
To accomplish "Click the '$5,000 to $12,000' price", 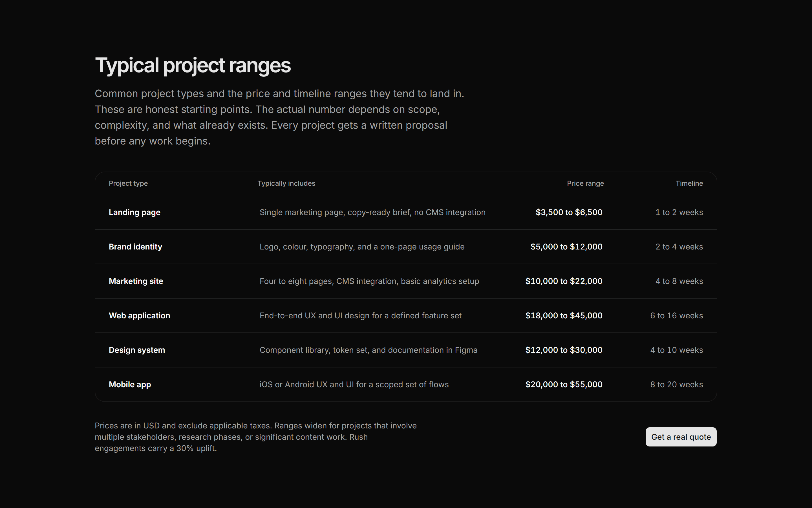I will pyautogui.click(x=566, y=247).
